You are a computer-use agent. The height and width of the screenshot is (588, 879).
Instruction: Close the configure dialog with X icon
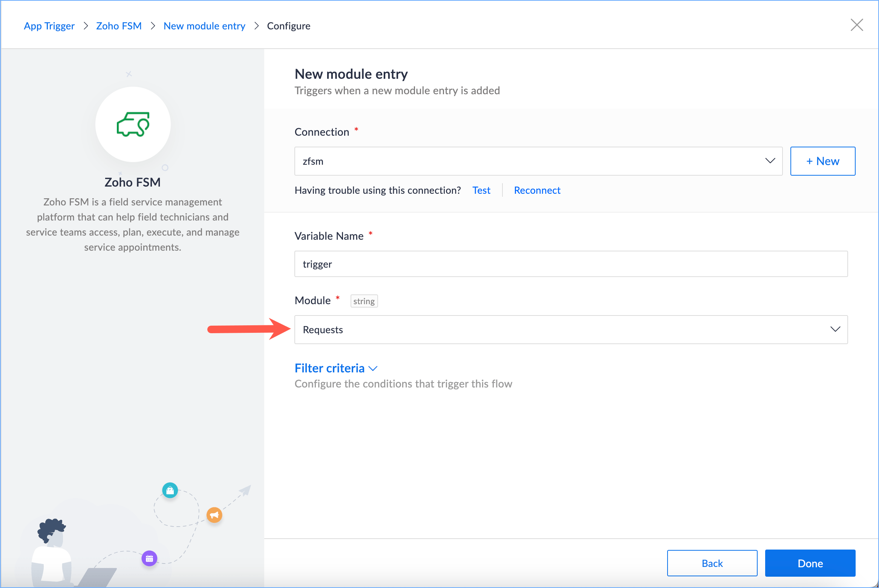click(x=857, y=25)
